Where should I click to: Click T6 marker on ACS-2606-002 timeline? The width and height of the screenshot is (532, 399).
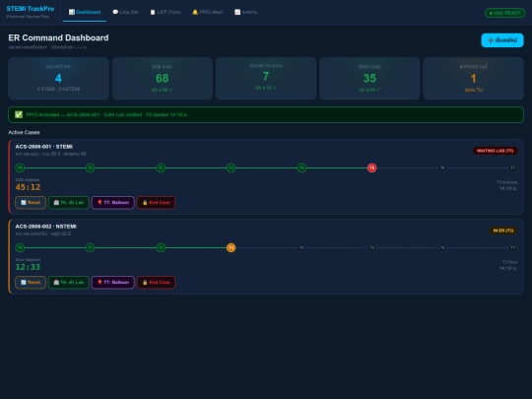click(442, 247)
